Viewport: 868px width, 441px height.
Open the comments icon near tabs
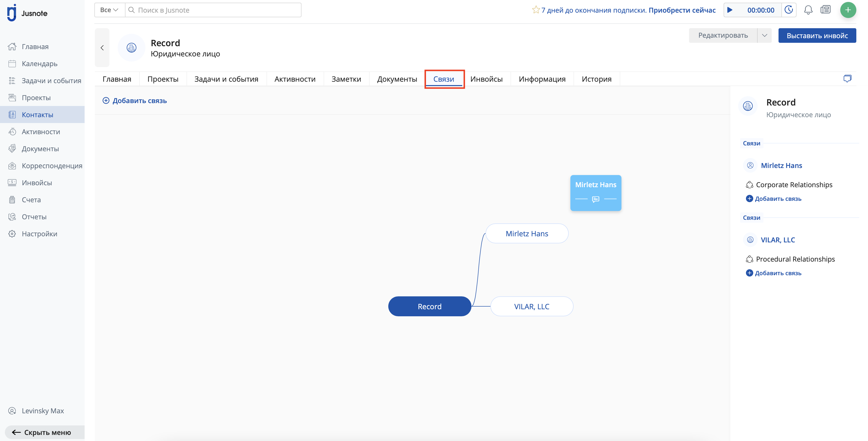coord(847,79)
